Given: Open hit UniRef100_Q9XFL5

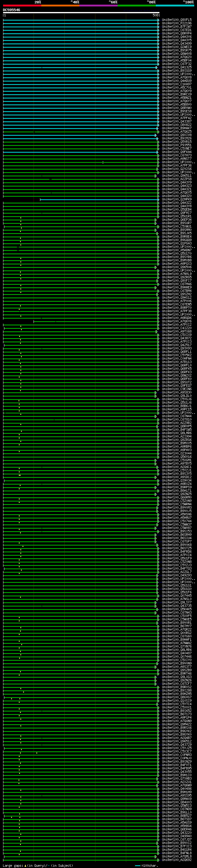Looking at the screenshot, I should pos(177,20).
